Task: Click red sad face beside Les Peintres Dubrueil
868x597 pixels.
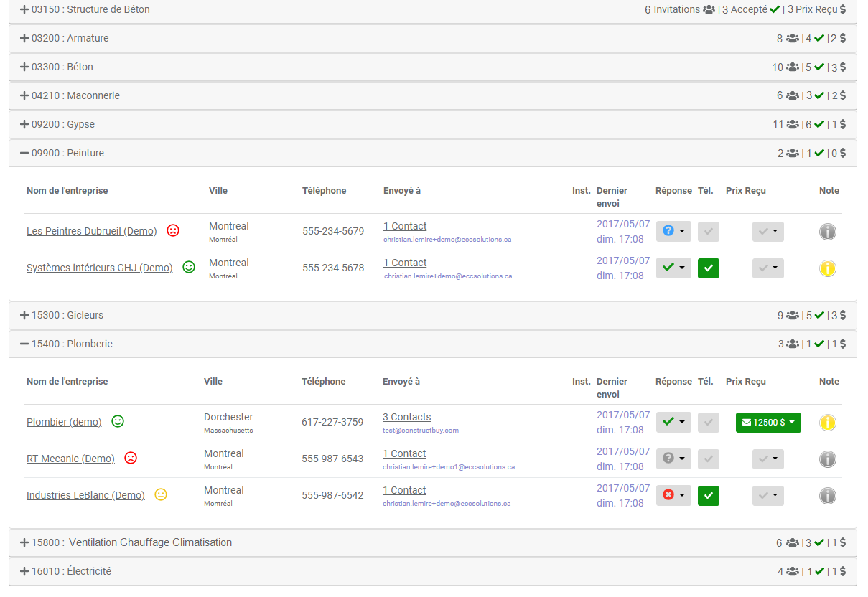Action: (x=173, y=230)
